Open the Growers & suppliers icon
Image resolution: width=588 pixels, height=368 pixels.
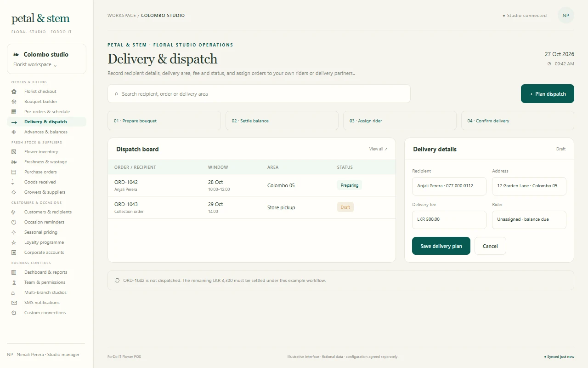(x=14, y=192)
